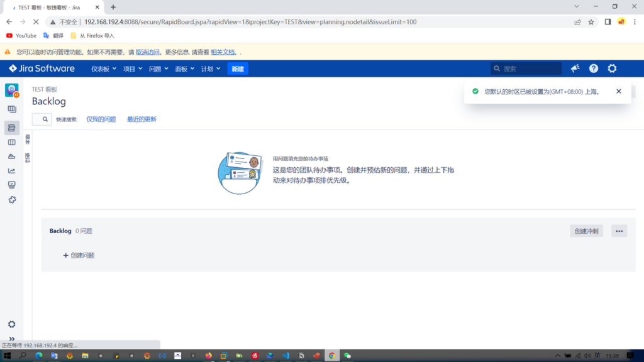Click the 创建问题 link in Backlog
Viewport: 644px width, 362px height.
[x=79, y=256]
